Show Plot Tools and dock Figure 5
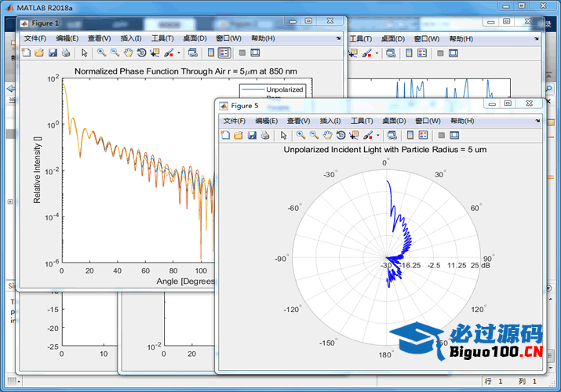The height and width of the screenshot is (392, 561). (x=454, y=135)
